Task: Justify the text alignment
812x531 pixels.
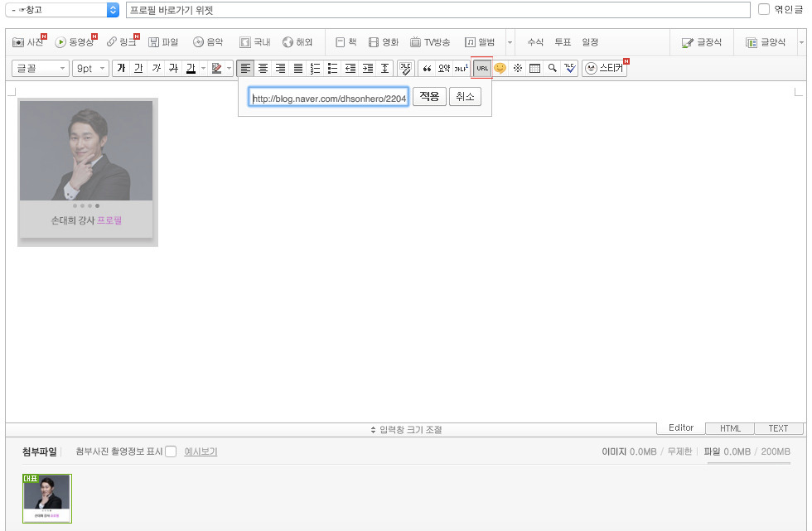Action: (x=298, y=68)
